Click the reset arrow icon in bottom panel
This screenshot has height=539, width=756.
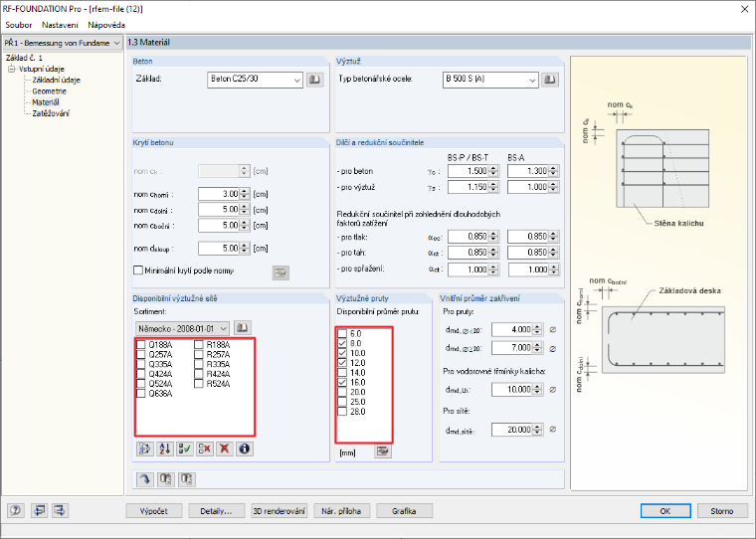(x=145, y=479)
